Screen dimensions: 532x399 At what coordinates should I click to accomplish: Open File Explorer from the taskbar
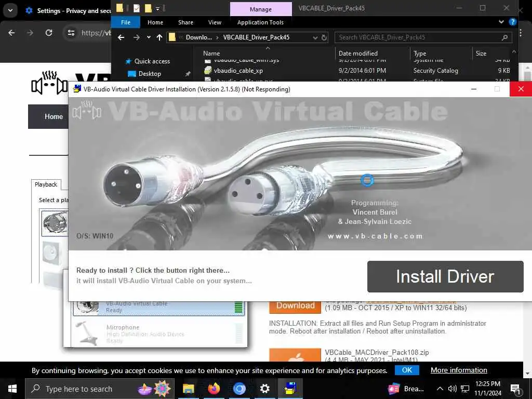(188, 389)
